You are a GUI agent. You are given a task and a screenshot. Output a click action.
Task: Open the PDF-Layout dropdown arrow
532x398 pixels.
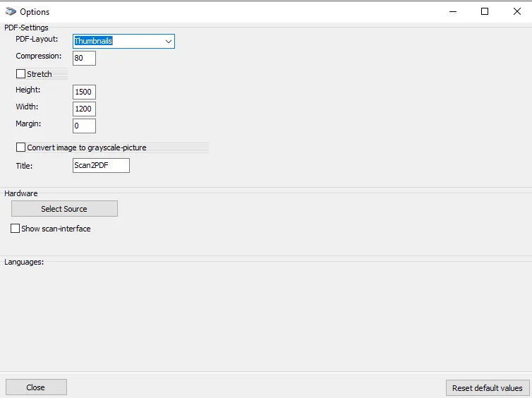pyautogui.click(x=169, y=42)
